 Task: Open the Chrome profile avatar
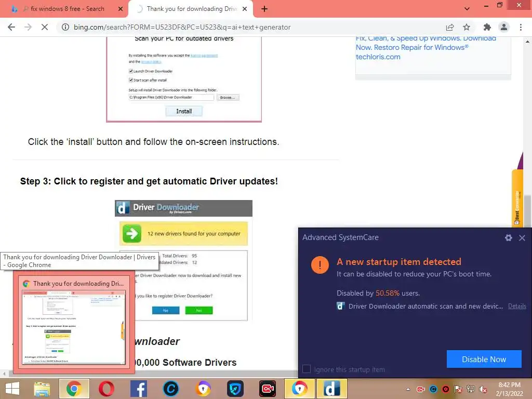(504, 27)
